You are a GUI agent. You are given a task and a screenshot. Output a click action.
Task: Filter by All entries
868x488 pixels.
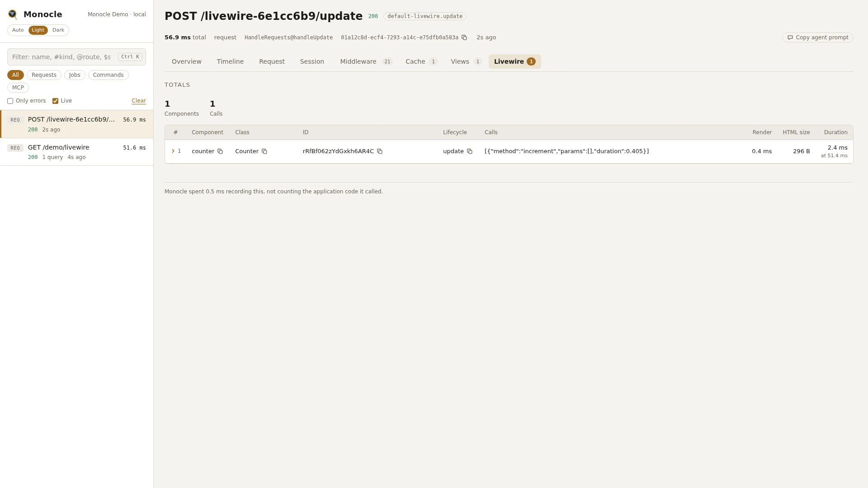point(15,75)
